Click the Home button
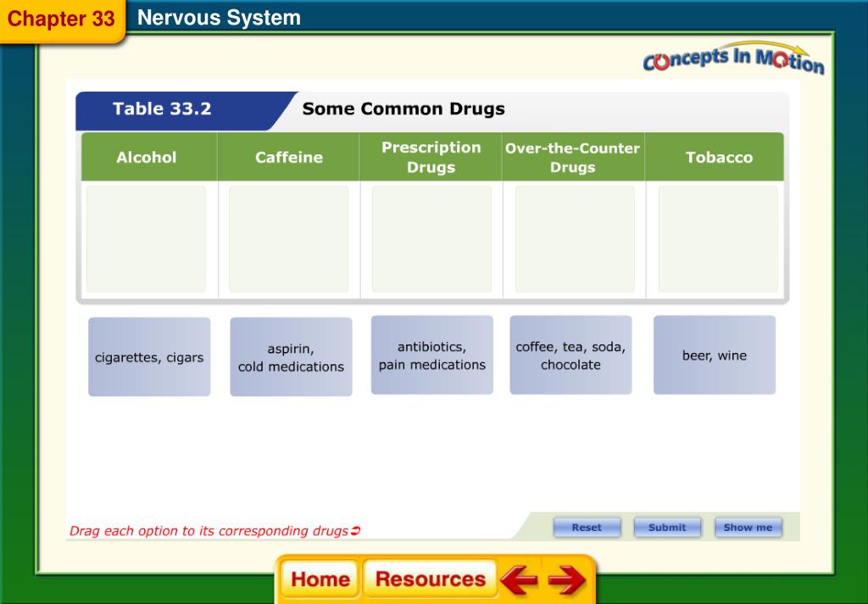 pos(320,579)
